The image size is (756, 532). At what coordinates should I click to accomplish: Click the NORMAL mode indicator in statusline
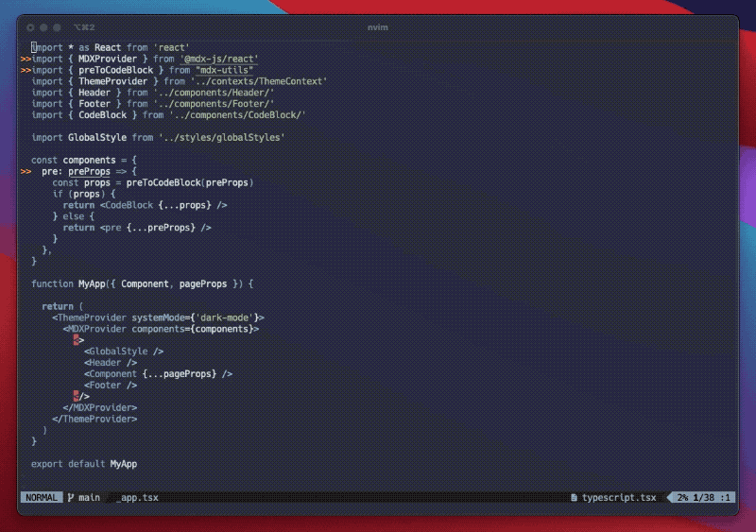pos(42,497)
